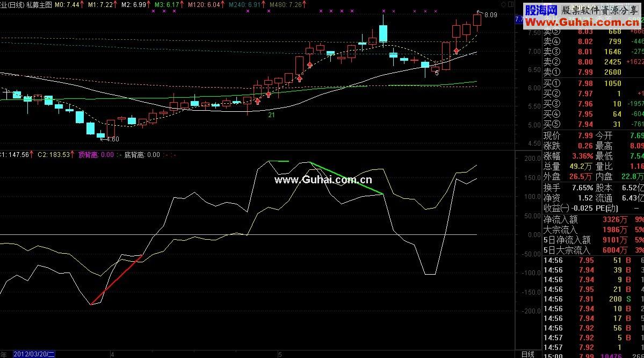Viewport: 644px width, 358px height.
Task: Click the 底背离: 0.00 label
Action: (x=142, y=155)
